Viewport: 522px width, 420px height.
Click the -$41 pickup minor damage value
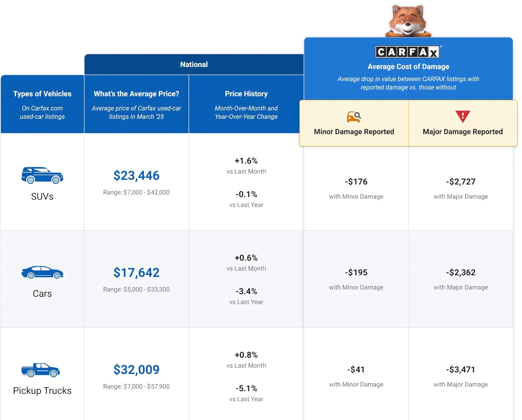[x=356, y=370]
